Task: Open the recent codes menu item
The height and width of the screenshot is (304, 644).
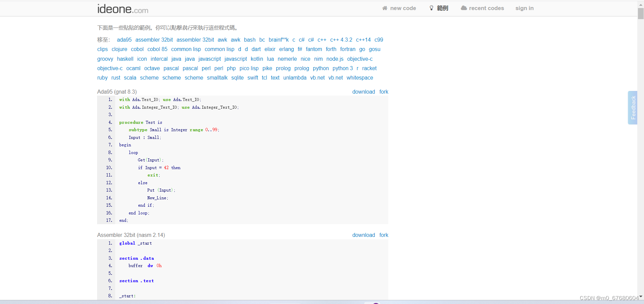Action: point(486,8)
